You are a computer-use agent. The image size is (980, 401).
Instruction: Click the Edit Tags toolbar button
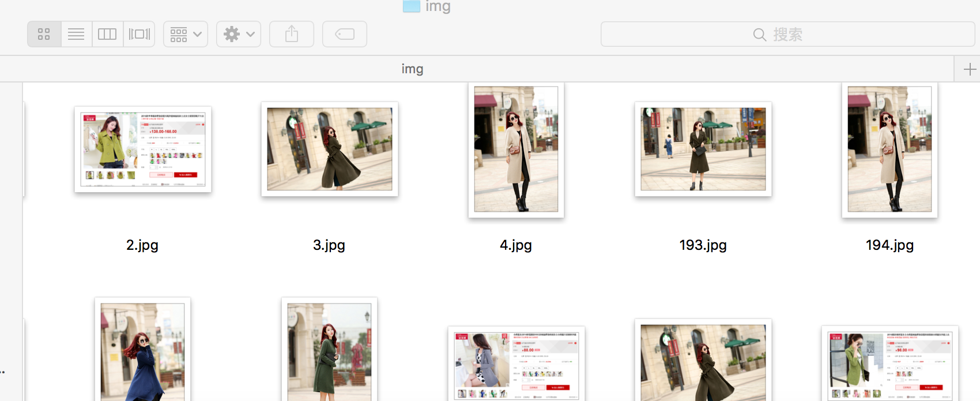tap(345, 34)
